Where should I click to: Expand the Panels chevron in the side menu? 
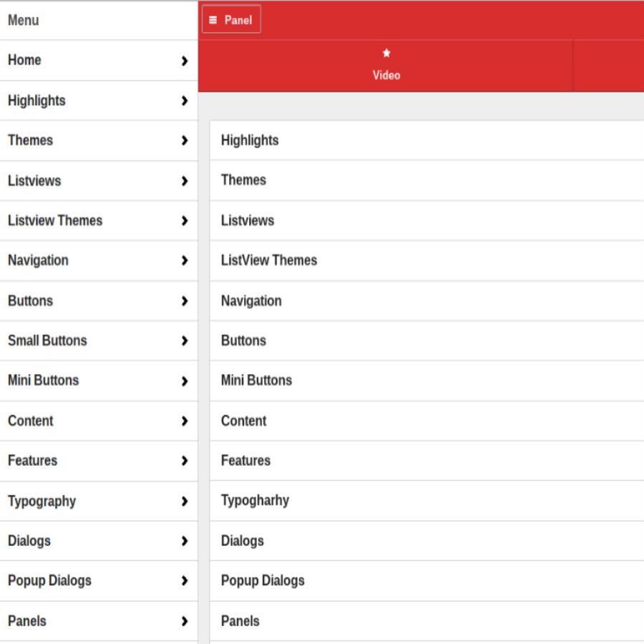(x=185, y=621)
